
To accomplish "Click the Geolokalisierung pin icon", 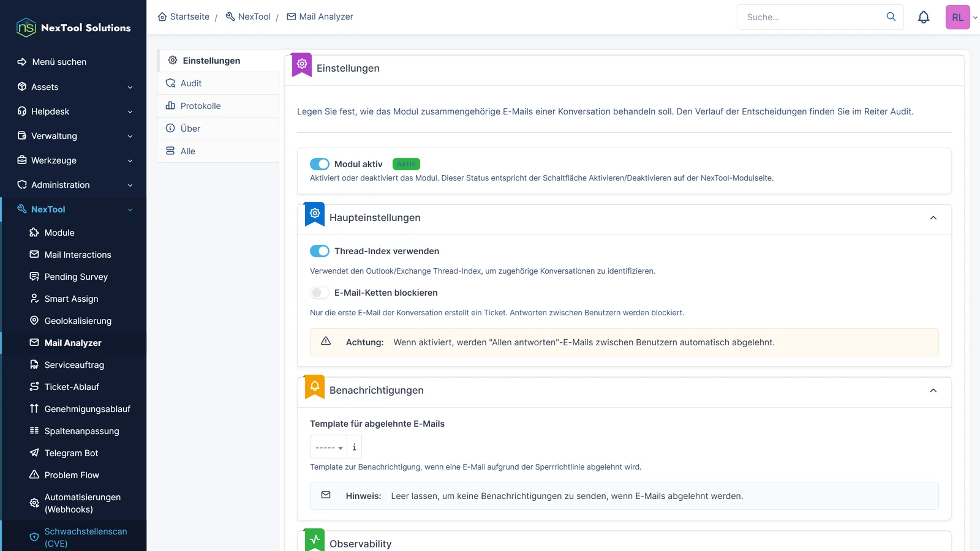I will pyautogui.click(x=34, y=321).
